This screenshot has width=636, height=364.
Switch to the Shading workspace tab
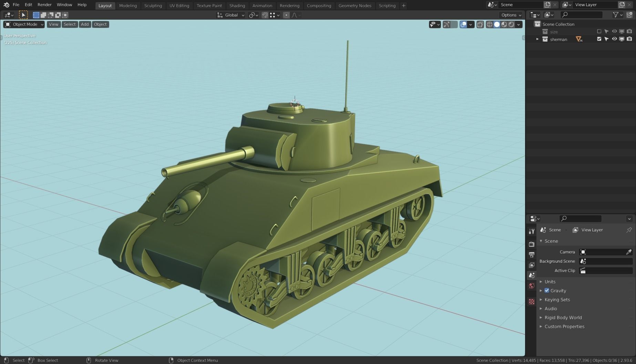coord(237,6)
